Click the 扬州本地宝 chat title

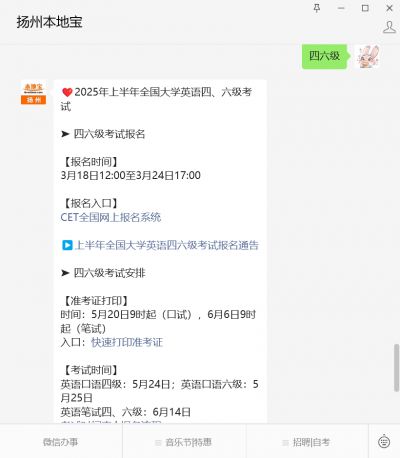tap(50, 22)
